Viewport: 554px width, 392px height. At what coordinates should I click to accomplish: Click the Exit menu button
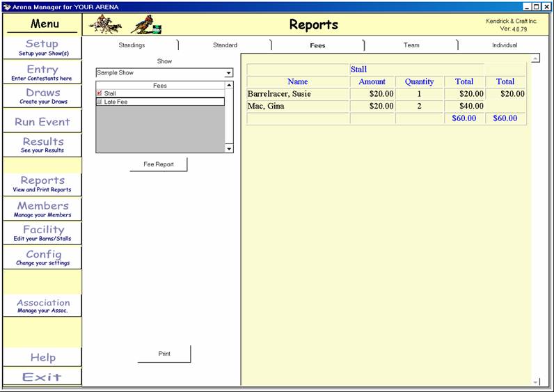42,377
